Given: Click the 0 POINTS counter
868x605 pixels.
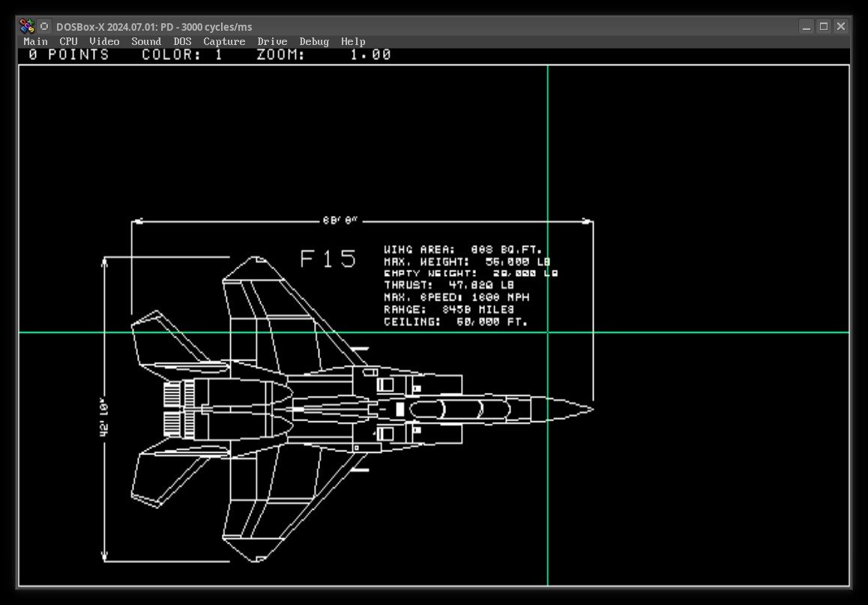Looking at the screenshot, I should tap(69, 55).
